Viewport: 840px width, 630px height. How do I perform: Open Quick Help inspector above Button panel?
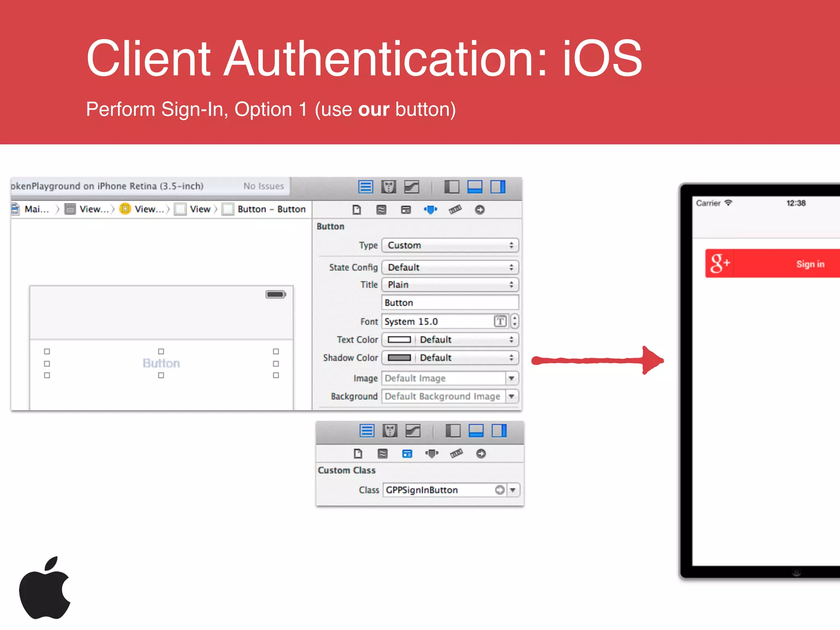coord(381,210)
